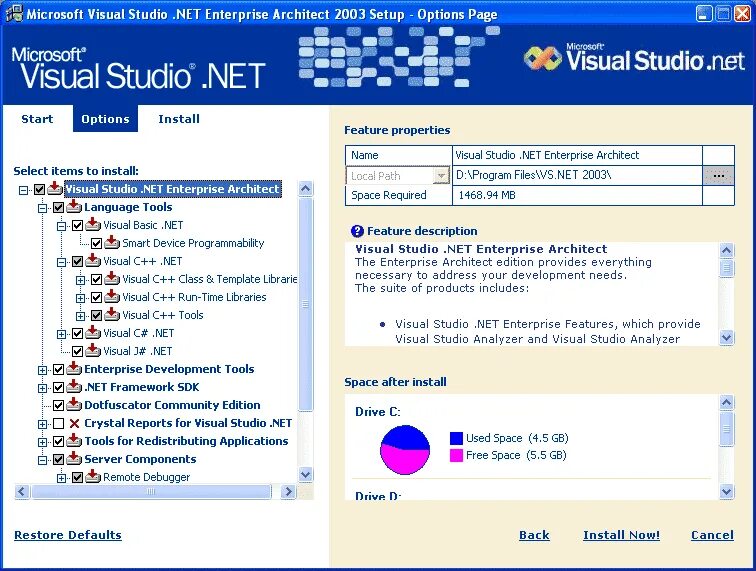Uncheck the Dotfuscator Community Edition checkbox
This screenshot has width=756, height=571.
tap(58, 406)
